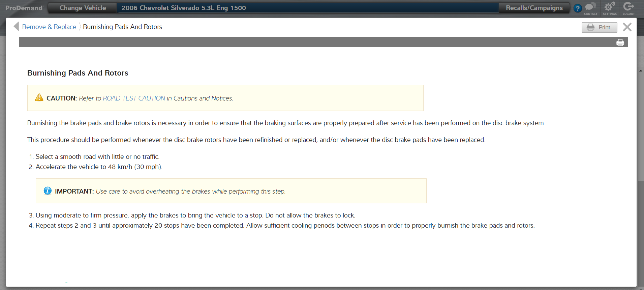
Task: Click the blue Important info icon
Action: pyautogui.click(x=48, y=191)
